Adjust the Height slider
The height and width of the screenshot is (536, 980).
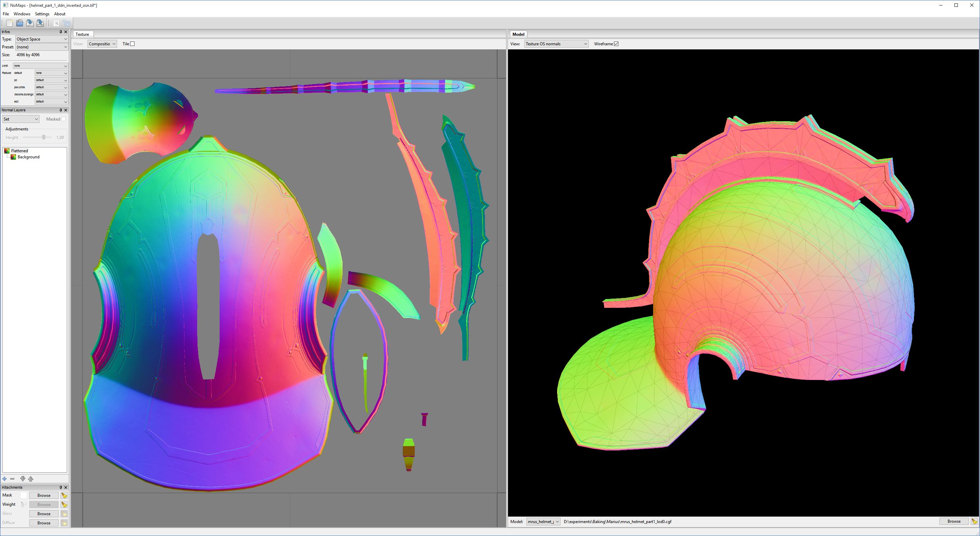(44, 137)
